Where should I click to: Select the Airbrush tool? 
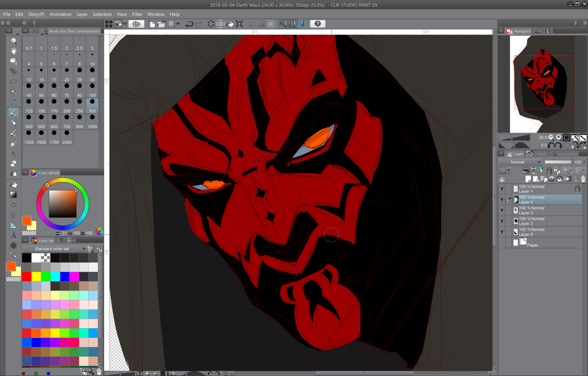[14, 143]
